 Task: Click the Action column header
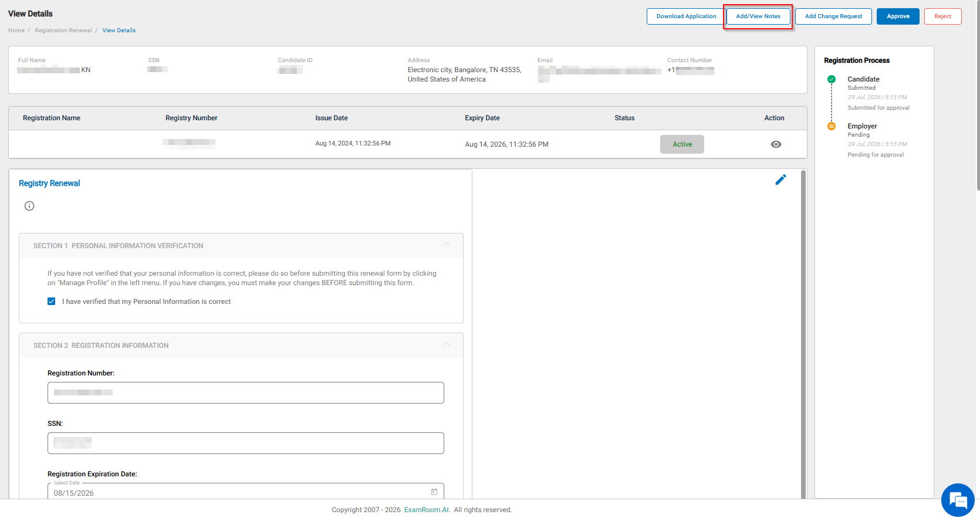click(774, 118)
